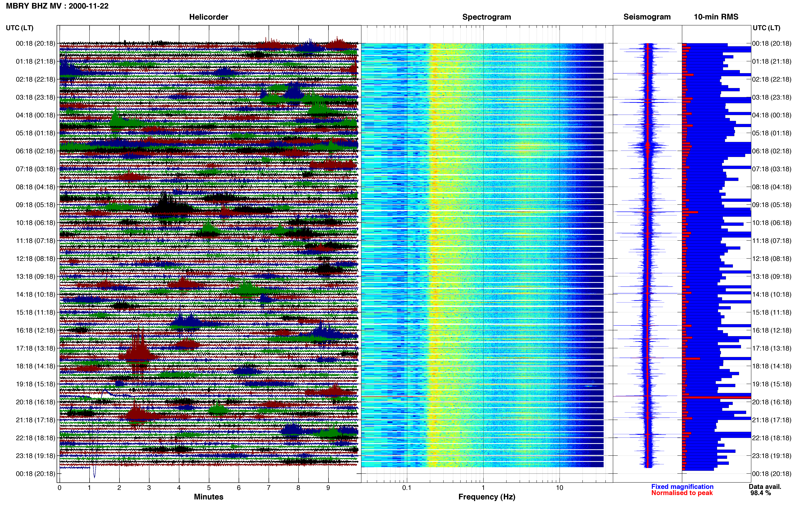Click the left time label '13:18 (09:18)'

pos(35,277)
